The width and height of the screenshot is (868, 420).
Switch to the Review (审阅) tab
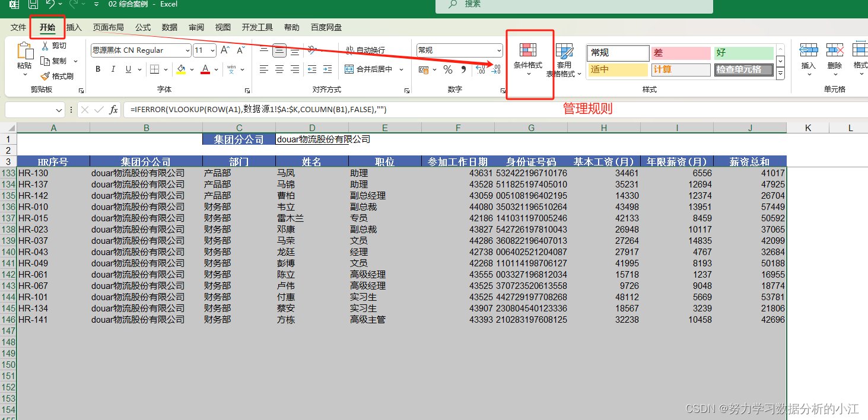point(196,27)
